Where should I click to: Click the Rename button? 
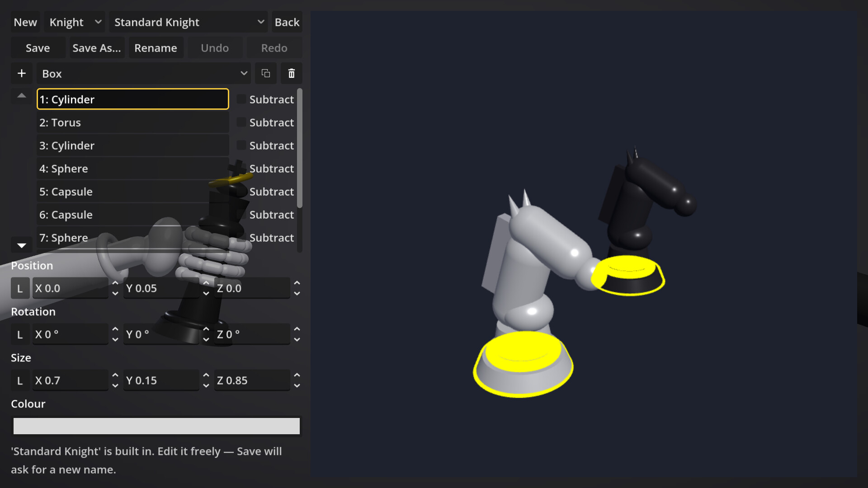tap(156, 48)
